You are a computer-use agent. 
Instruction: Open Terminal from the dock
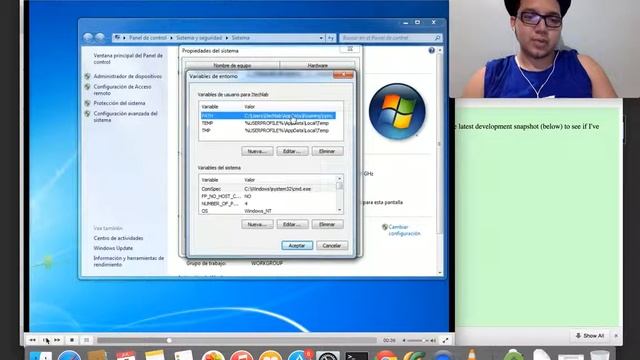pyautogui.click(x=356, y=356)
